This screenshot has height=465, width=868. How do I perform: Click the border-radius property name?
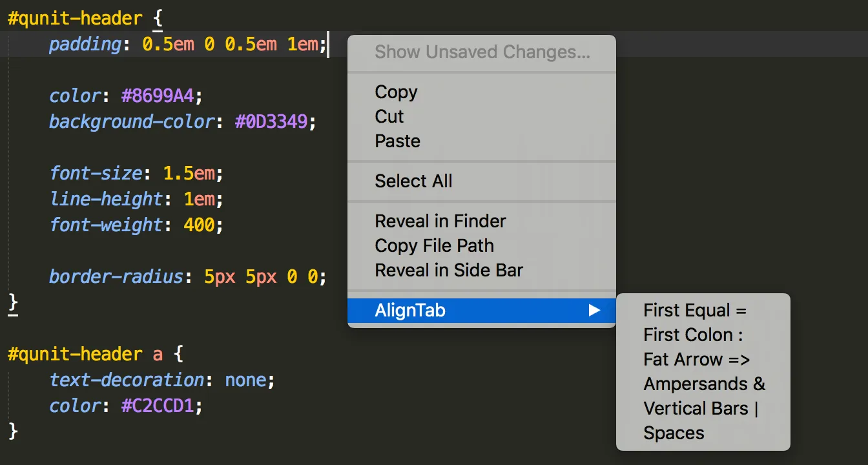coord(116,277)
